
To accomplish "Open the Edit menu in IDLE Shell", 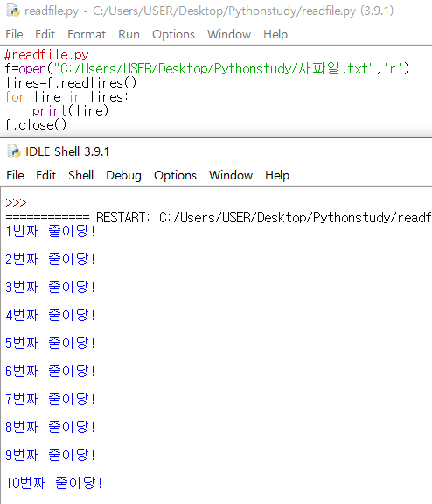I will point(46,175).
